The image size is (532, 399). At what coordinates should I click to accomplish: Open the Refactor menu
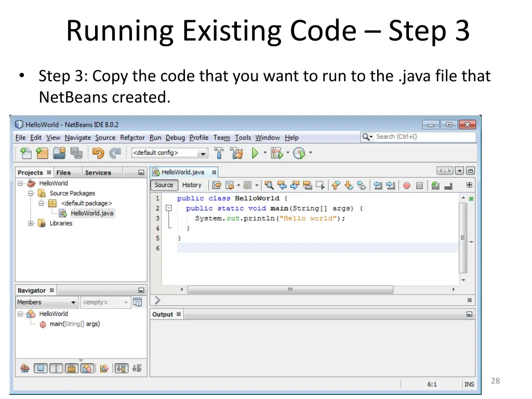tap(132, 137)
